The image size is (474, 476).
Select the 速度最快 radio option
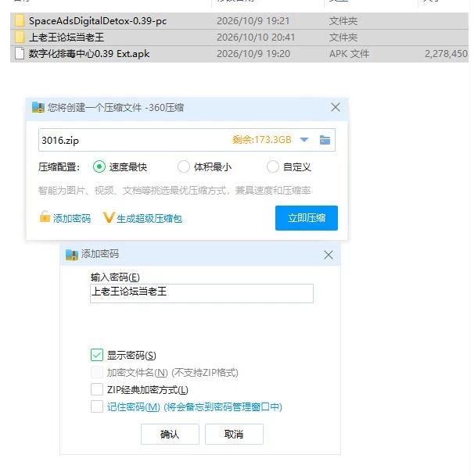tap(99, 166)
